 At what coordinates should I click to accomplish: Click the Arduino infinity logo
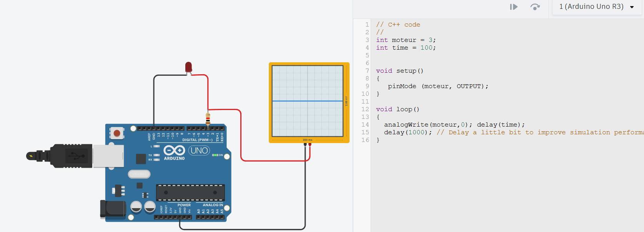pyautogui.click(x=174, y=150)
